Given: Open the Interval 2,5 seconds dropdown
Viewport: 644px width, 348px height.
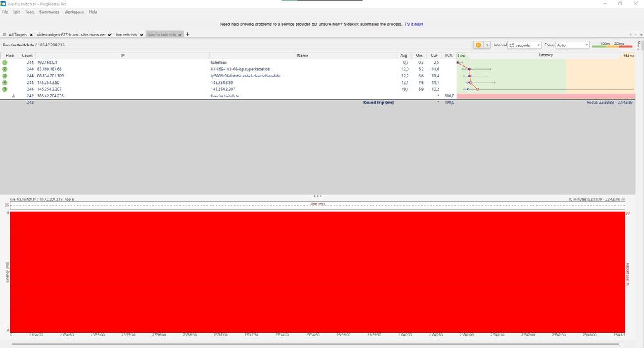Looking at the screenshot, I should pyautogui.click(x=525, y=45).
